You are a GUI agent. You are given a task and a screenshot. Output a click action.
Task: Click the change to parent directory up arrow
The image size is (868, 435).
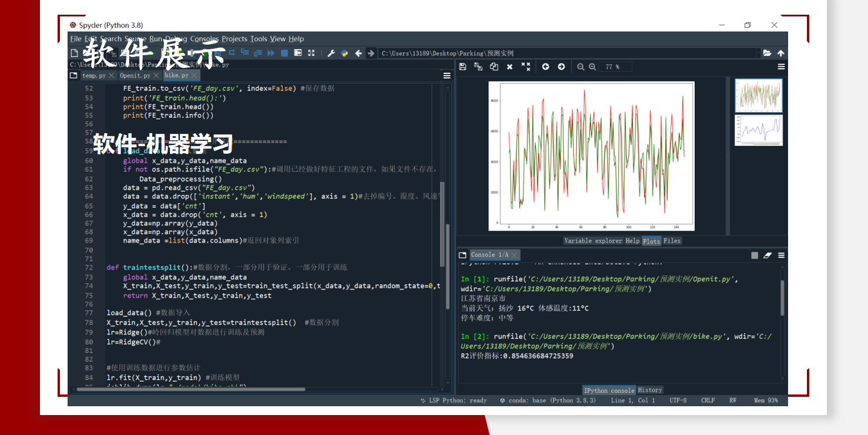[781, 53]
